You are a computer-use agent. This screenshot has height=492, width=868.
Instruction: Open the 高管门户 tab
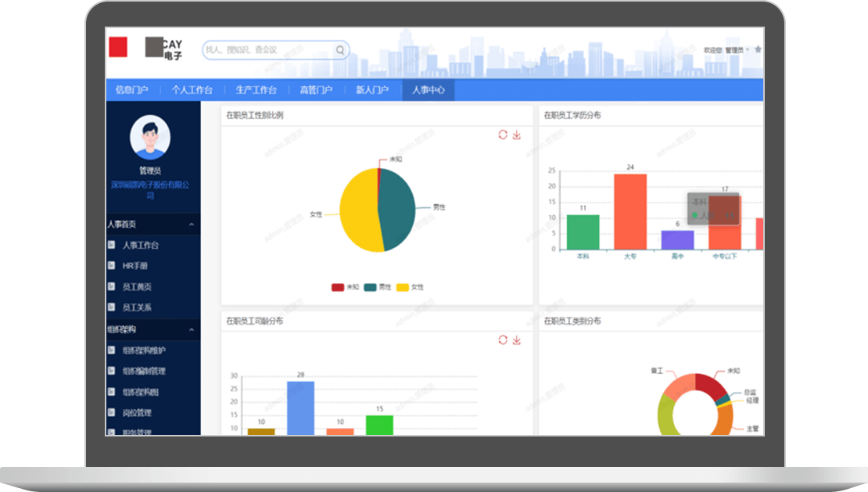click(x=316, y=90)
